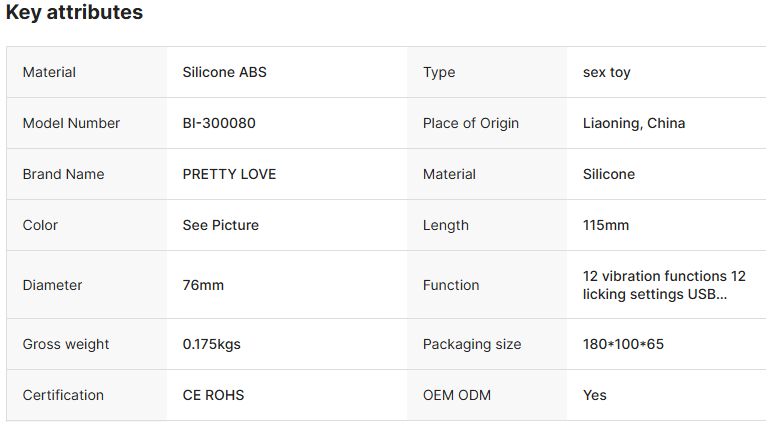Click the sex toy type value
766x422 pixels.
[x=607, y=72]
